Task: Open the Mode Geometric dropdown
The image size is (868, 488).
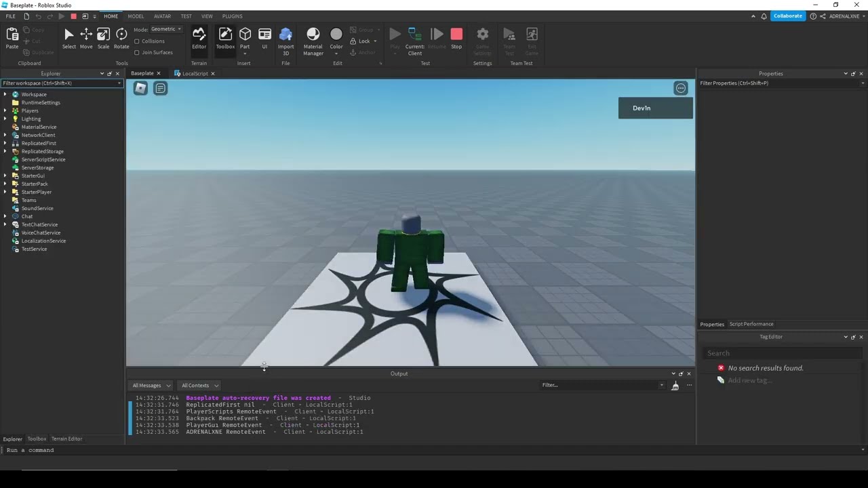Action: click(166, 29)
